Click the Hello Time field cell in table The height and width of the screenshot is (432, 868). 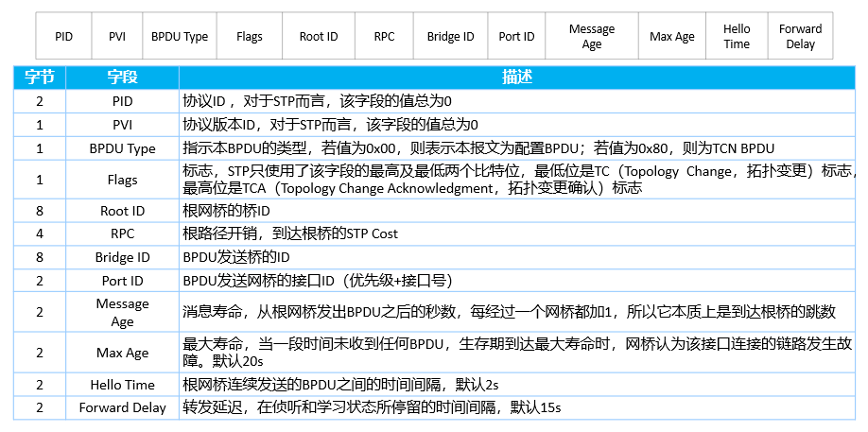click(122, 385)
